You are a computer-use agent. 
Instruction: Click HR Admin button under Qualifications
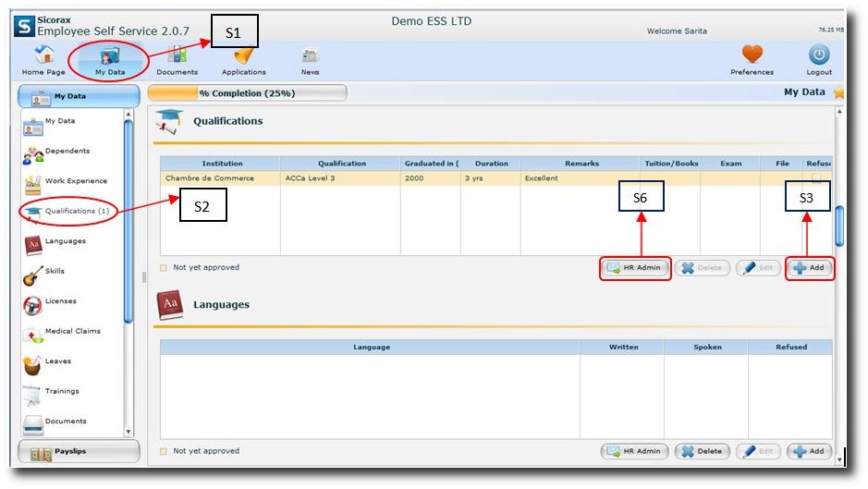click(x=634, y=268)
